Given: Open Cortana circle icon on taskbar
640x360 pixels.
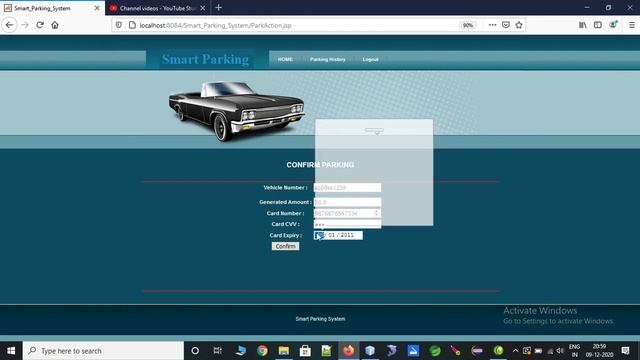Looking at the screenshot, I should [195, 351].
